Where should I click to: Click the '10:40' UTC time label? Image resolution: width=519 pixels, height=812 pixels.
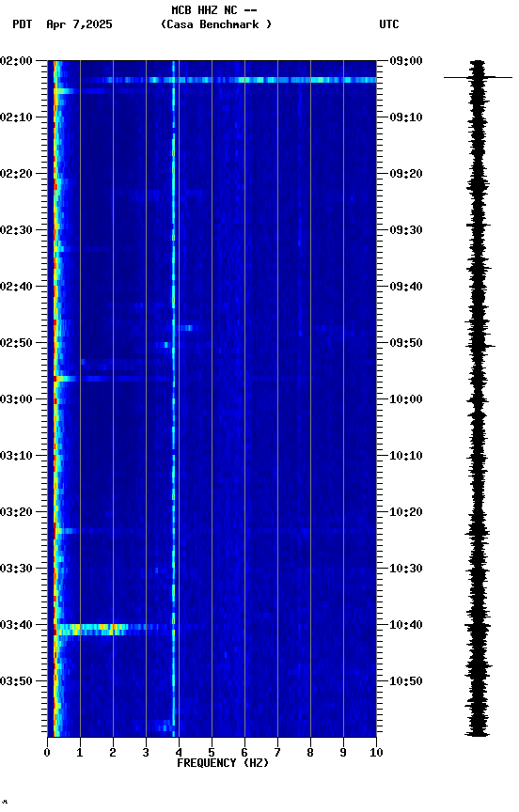click(x=406, y=625)
